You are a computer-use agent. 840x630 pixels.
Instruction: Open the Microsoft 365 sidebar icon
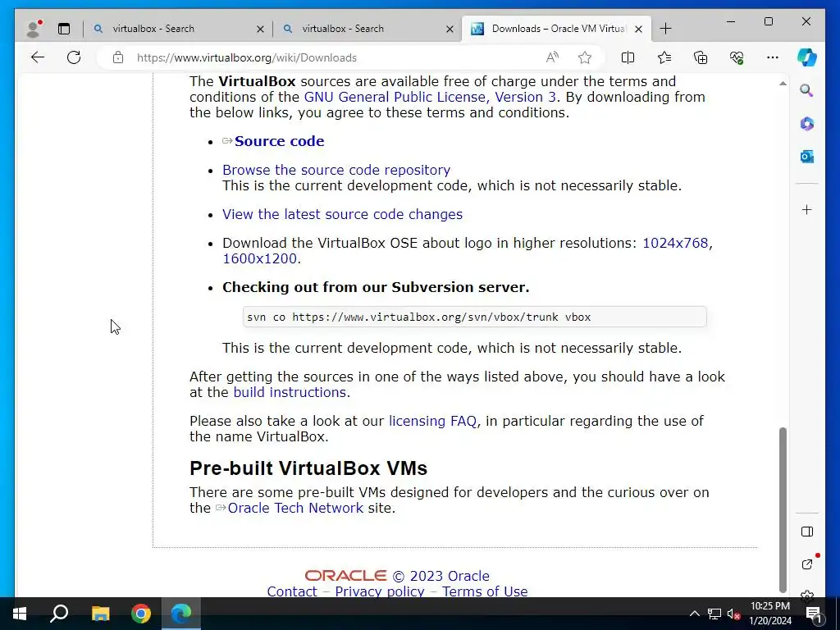807,124
